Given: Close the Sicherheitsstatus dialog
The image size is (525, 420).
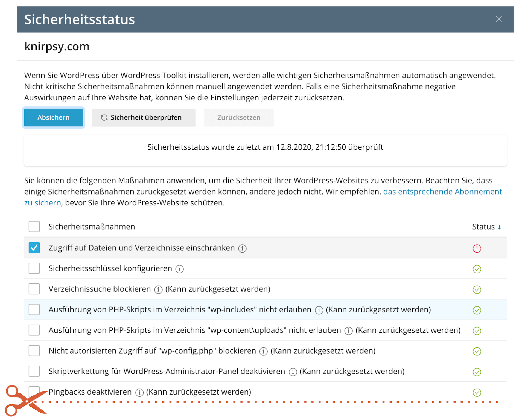Looking at the screenshot, I should (x=499, y=19).
